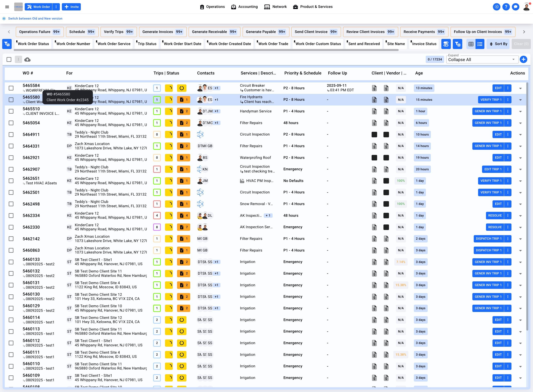Switch to grid table view icon
Screen dimensions: 533x392
point(471,44)
